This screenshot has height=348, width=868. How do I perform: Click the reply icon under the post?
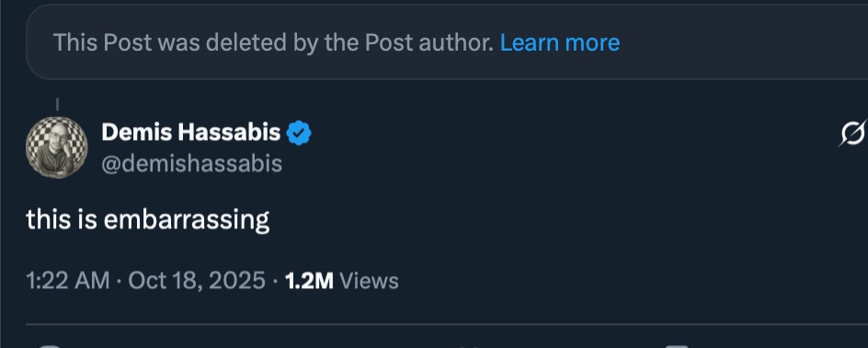pyautogui.click(x=50, y=346)
